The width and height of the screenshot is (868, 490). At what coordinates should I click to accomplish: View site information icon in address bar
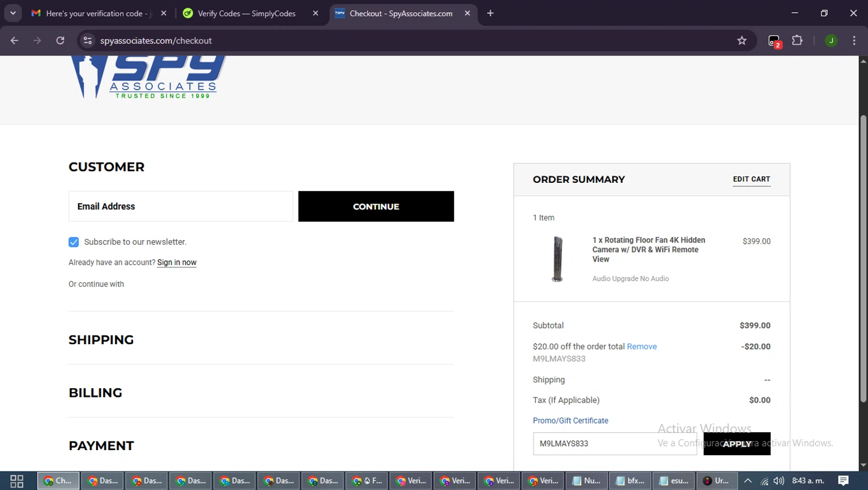87,40
